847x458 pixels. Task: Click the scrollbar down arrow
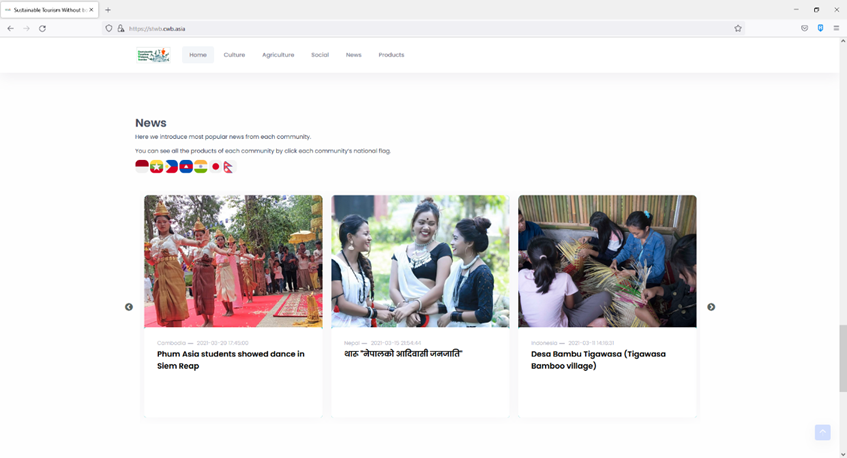[843, 454]
